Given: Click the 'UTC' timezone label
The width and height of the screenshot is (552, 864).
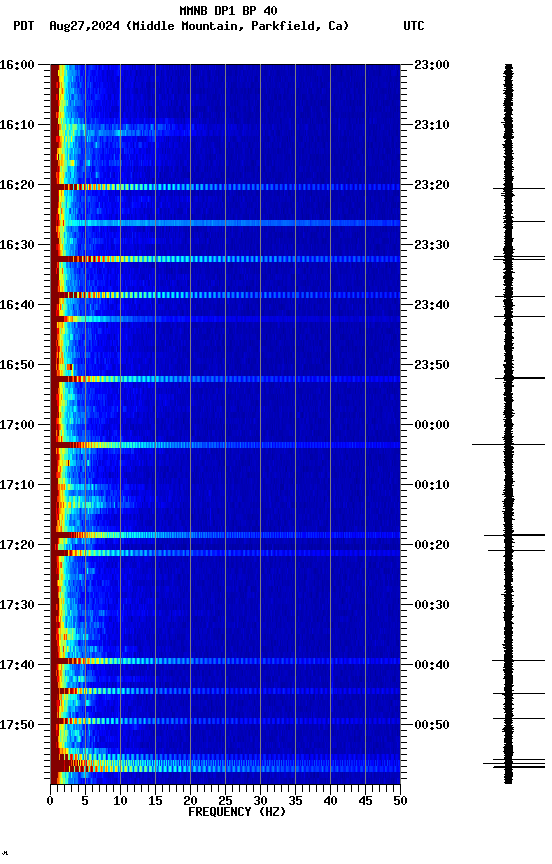Looking at the screenshot, I should pyautogui.click(x=414, y=26).
